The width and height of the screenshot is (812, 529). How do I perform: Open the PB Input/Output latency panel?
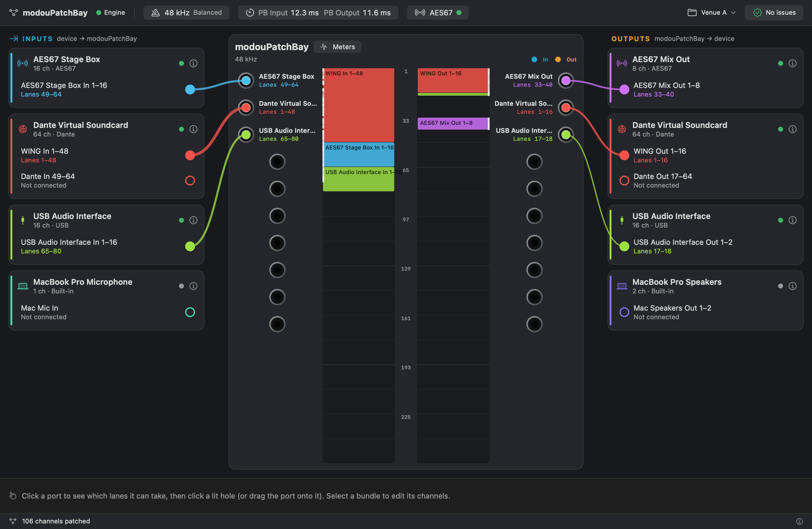tap(318, 13)
